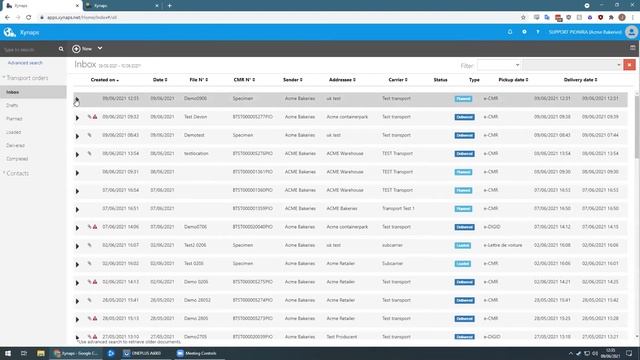Viewport: 640px width, 360px height.
Task: Select Drafts in sidebar
Action: click(x=12, y=105)
